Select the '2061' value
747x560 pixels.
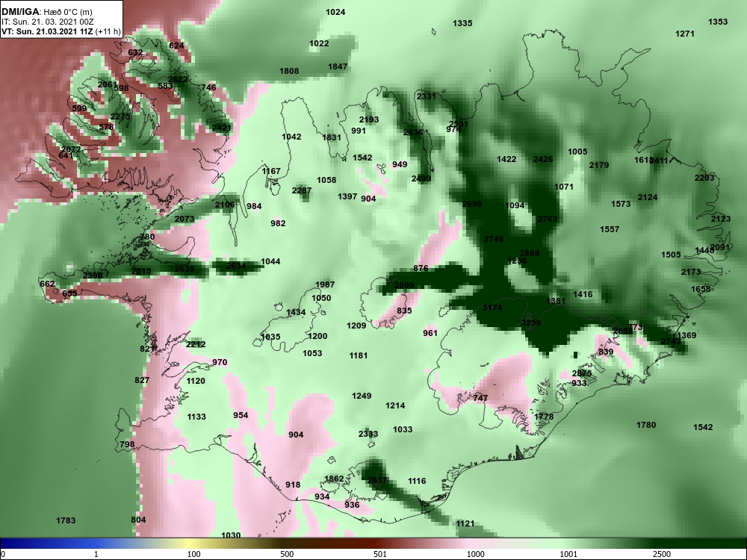click(x=107, y=84)
